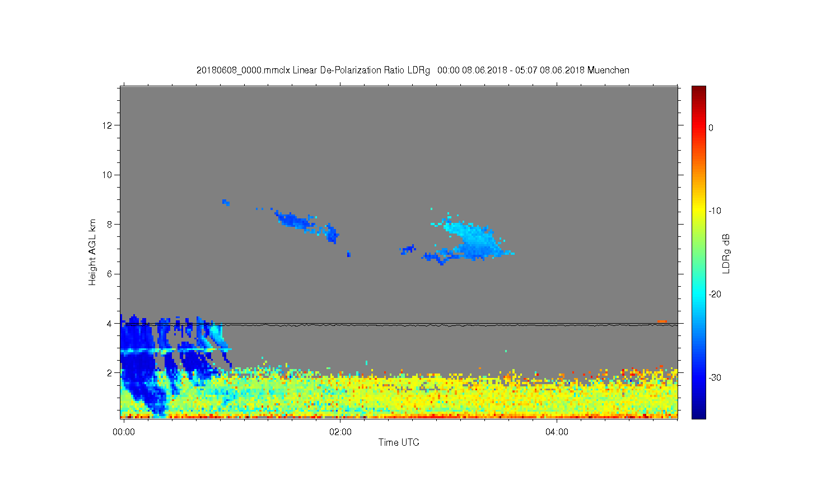Click the plot title text

point(413,71)
